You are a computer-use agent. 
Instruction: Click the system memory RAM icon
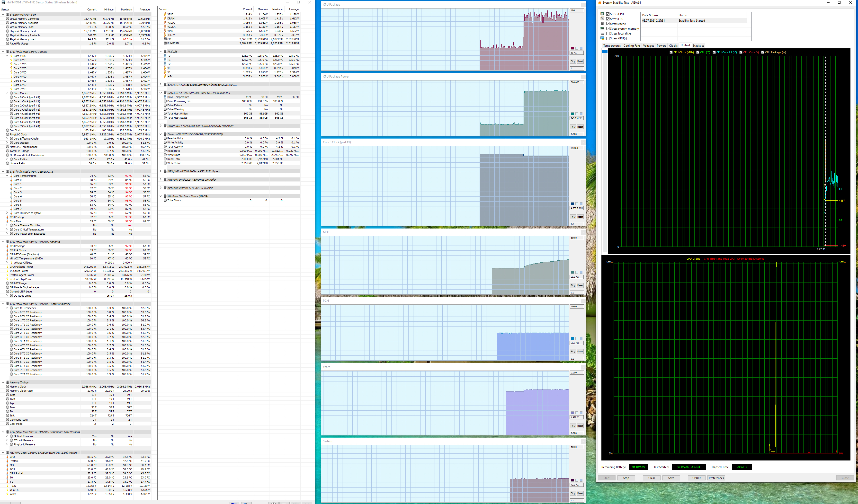(x=602, y=29)
